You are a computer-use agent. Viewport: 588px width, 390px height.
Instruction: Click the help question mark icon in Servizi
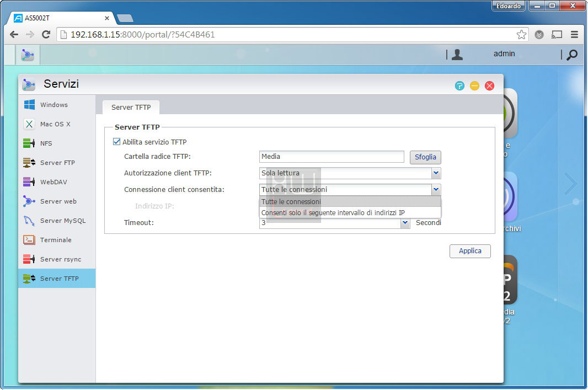point(459,86)
